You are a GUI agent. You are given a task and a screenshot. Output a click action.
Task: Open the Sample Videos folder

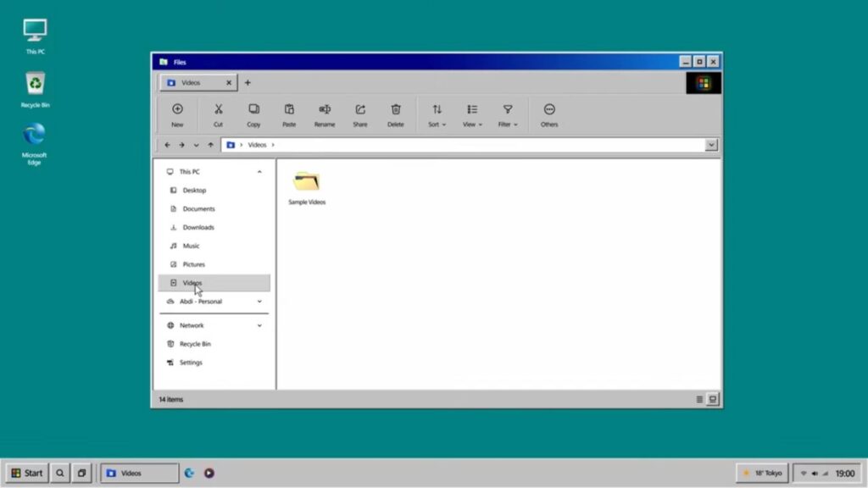tap(306, 185)
